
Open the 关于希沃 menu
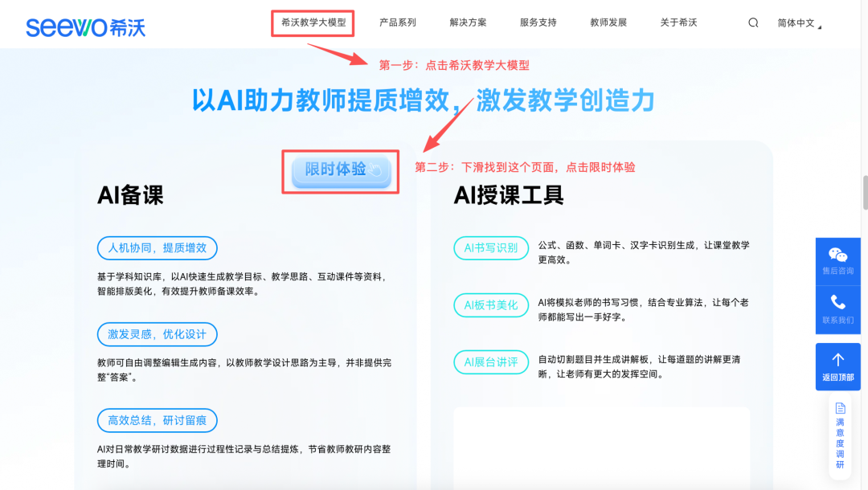point(678,22)
